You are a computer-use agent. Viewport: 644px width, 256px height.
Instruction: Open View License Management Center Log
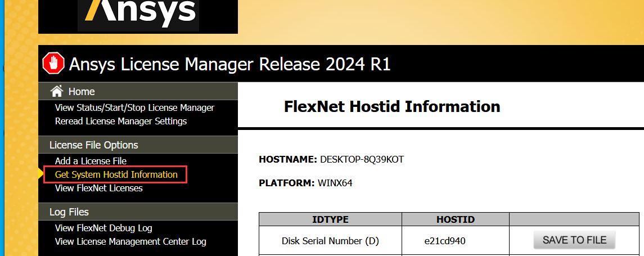[130, 241]
